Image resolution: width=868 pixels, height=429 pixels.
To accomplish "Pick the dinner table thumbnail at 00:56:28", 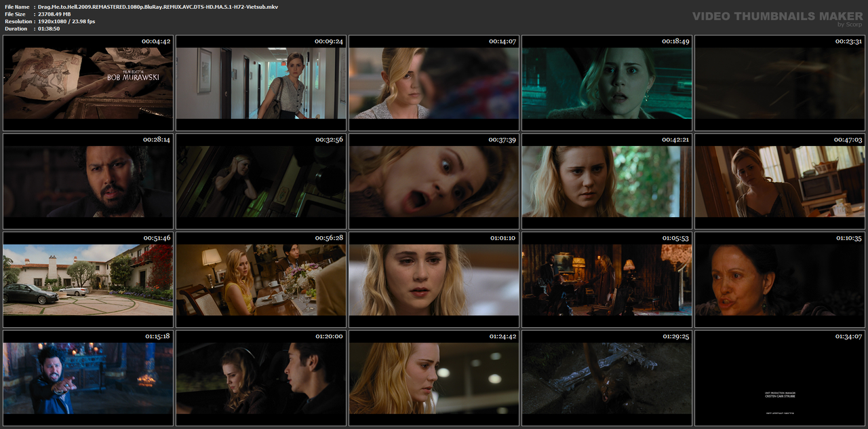I will [261, 280].
